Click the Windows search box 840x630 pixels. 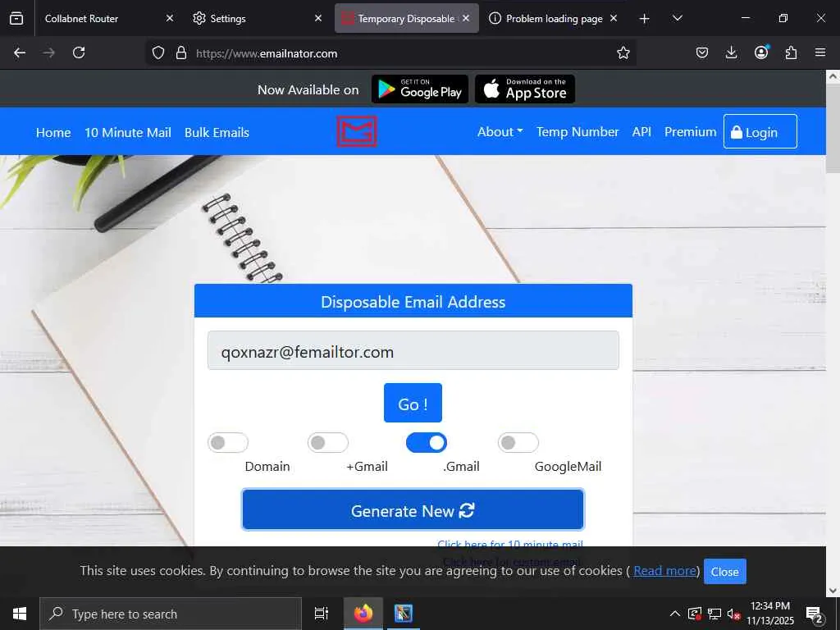pos(171,614)
